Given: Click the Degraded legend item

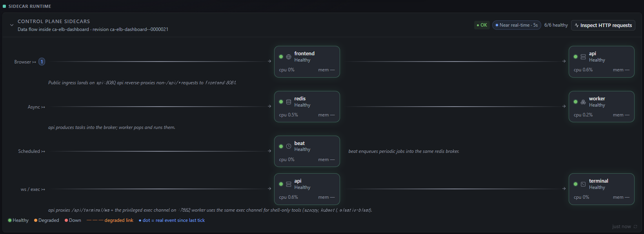Looking at the screenshot, I should click(47, 220).
